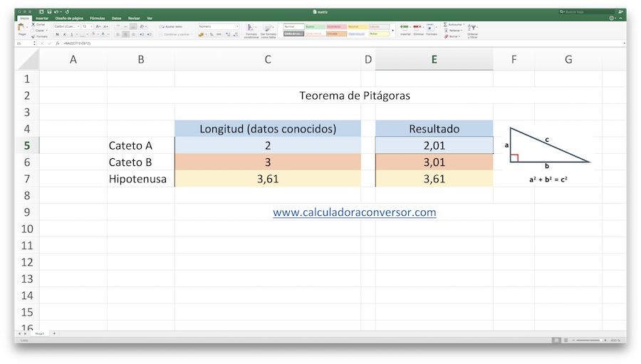
Task: Collapse the ribbon with chevron
Action: [x=620, y=18]
